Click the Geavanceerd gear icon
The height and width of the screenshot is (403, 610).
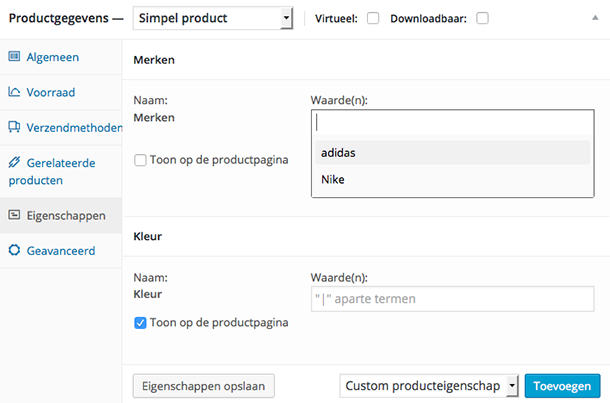pos(14,250)
